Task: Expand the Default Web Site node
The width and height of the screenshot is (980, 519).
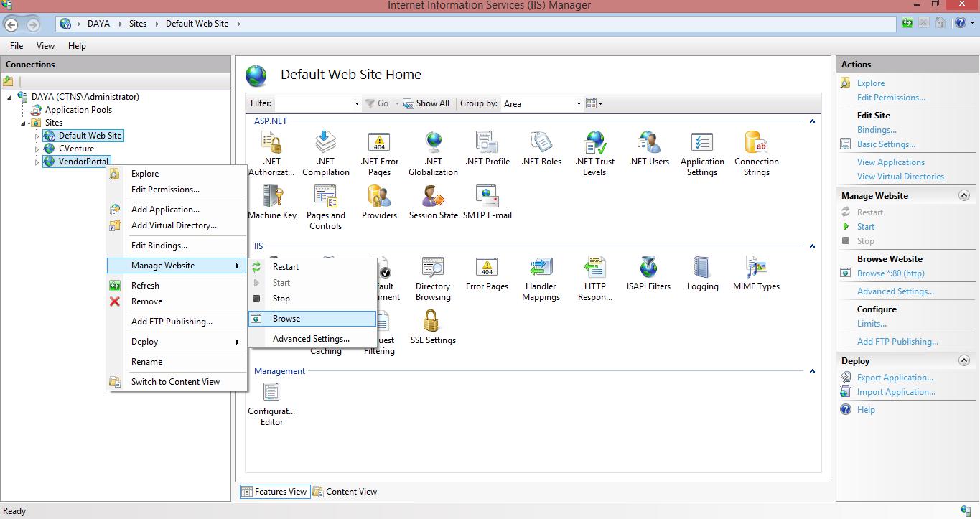Action: click(x=37, y=136)
